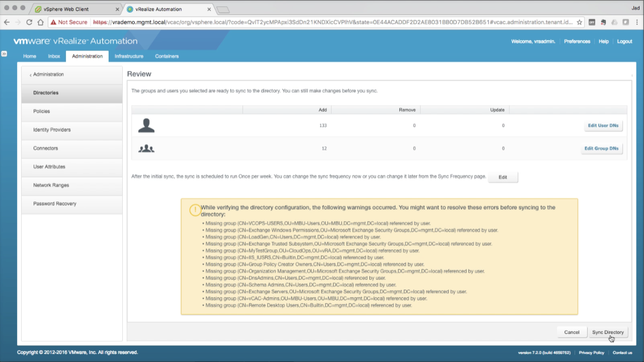Open the Privacy Policy footer link
The height and width of the screenshot is (362, 644).
coord(591,352)
